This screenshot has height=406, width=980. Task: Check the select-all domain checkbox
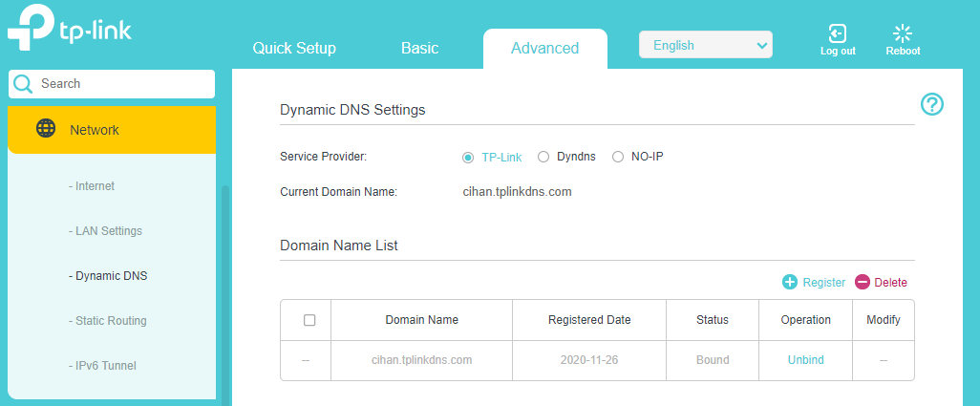tap(309, 320)
